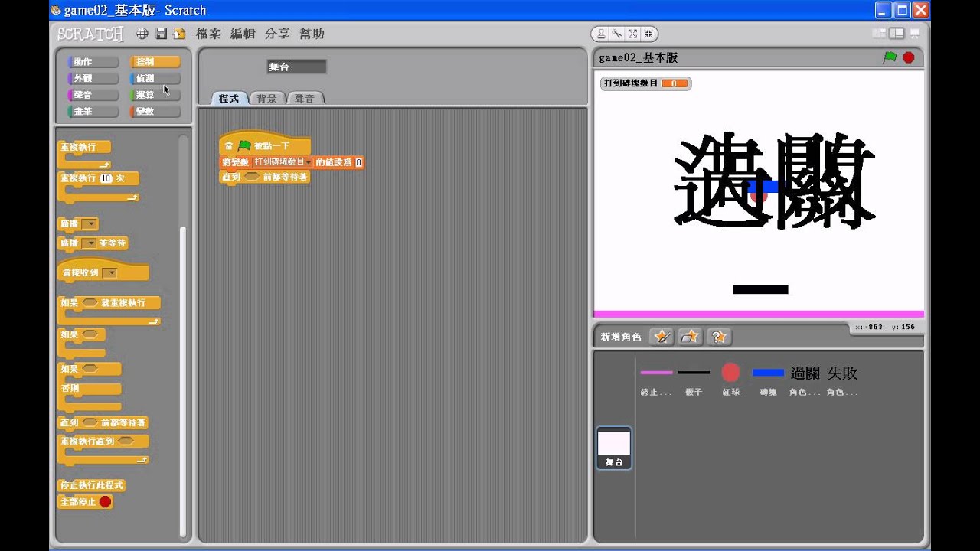This screenshot has height=551, width=980.
Task: Select the 變數 variables blocks category
Action: pos(155,112)
